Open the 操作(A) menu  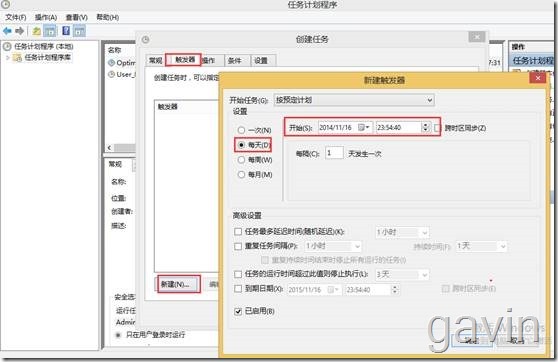(x=46, y=17)
